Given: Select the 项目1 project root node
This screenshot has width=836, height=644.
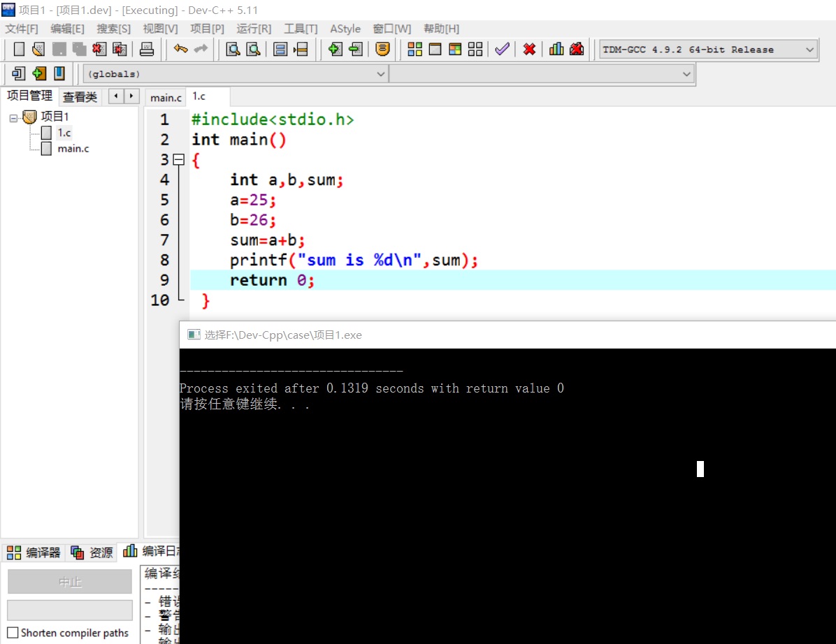Looking at the screenshot, I should tap(55, 116).
